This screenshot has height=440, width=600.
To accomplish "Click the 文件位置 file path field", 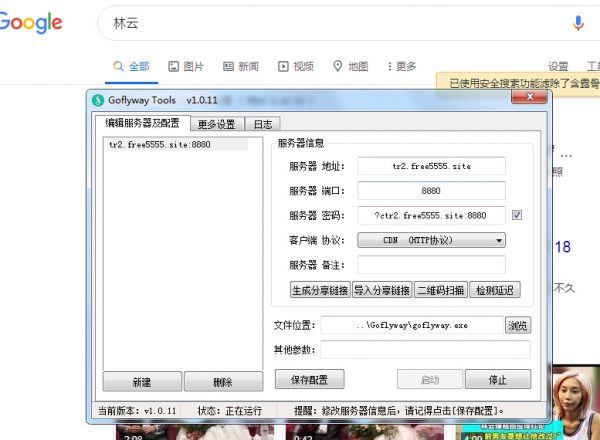I will click(x=412, y=325).
